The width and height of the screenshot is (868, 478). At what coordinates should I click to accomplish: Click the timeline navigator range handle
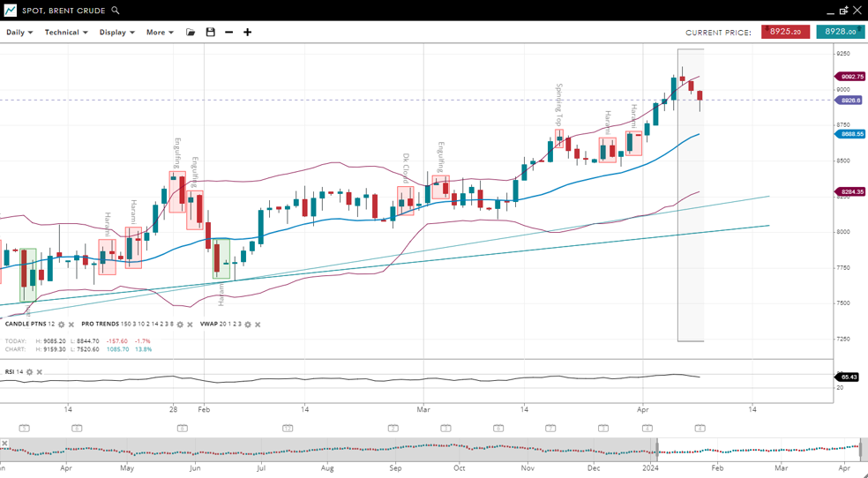[x=657, y=450]
